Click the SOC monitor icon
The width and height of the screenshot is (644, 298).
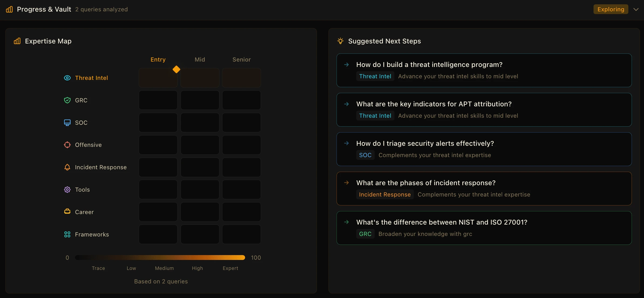tap(67, 123)
